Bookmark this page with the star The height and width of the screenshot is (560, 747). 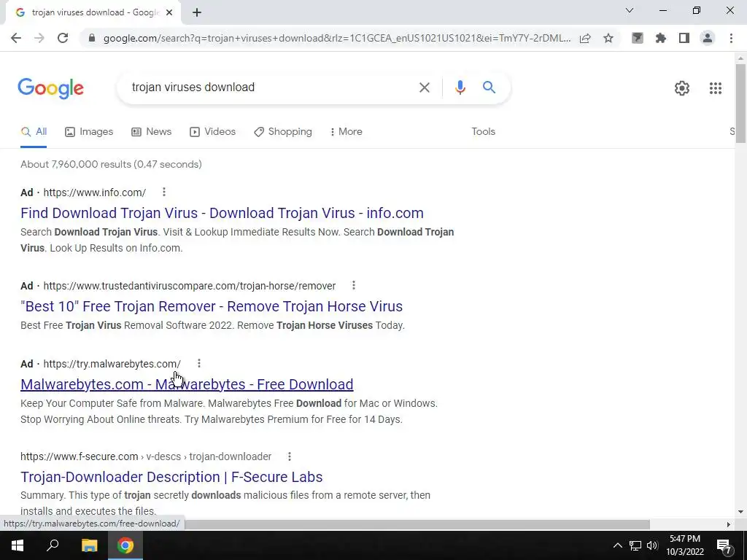point(608,38)
